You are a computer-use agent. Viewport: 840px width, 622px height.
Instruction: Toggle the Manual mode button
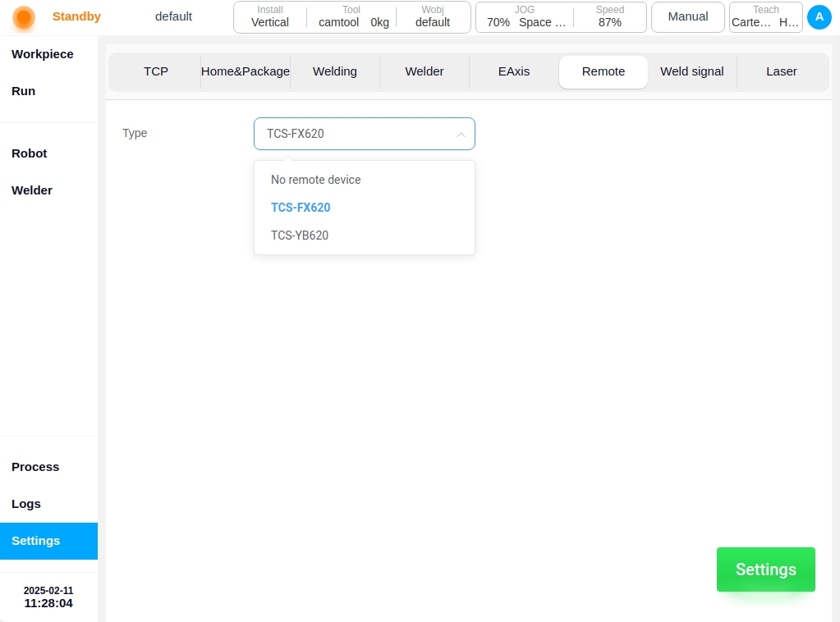[688, 17]
